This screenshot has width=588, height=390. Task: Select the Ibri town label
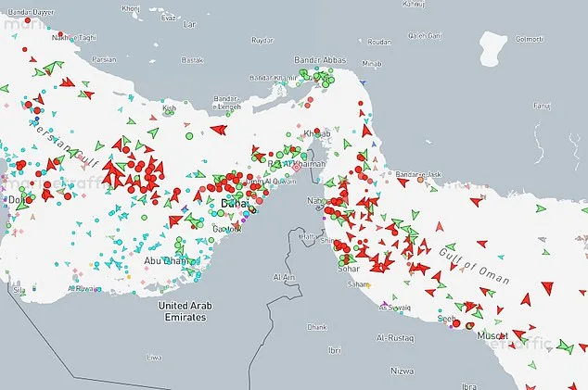pos(335,351)
